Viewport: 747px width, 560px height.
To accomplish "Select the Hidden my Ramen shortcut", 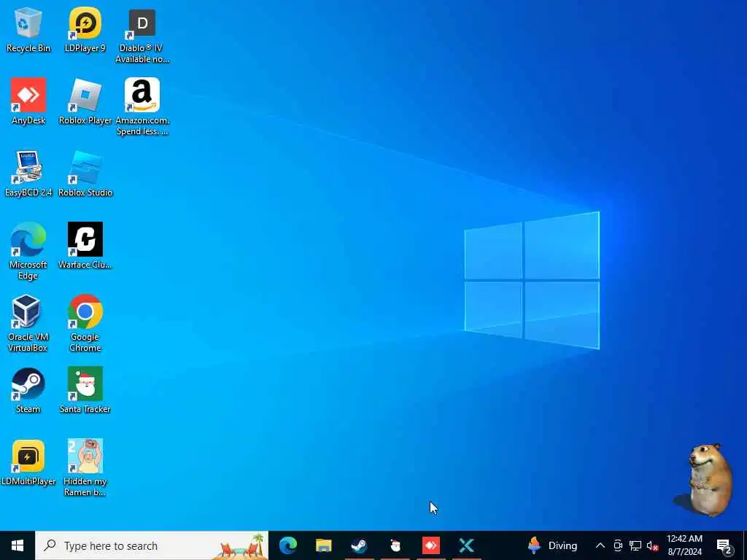I will click(x=85, y=468).
